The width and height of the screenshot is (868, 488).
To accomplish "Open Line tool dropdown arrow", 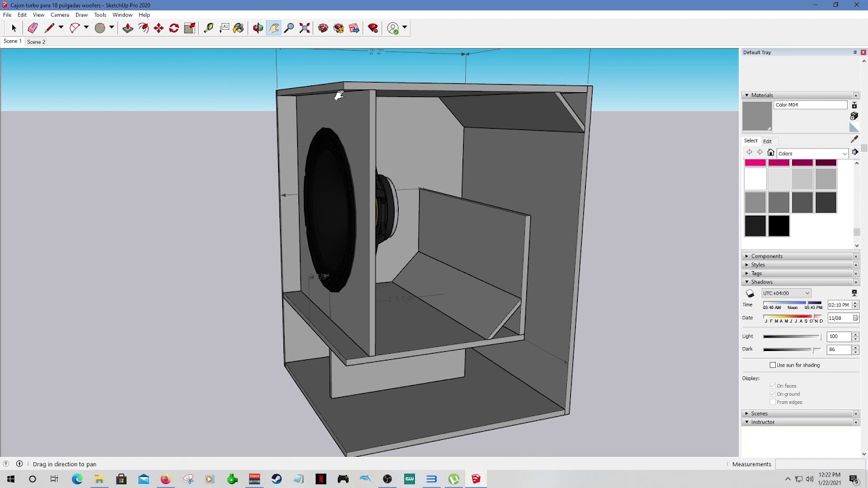I will click(x=60, y=28).
